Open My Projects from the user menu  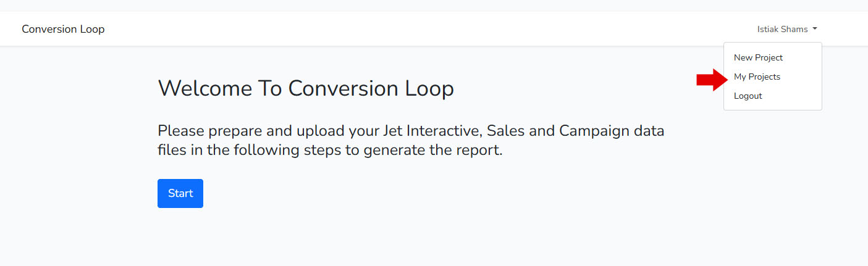pyautogui.click(x=757, y=77)
